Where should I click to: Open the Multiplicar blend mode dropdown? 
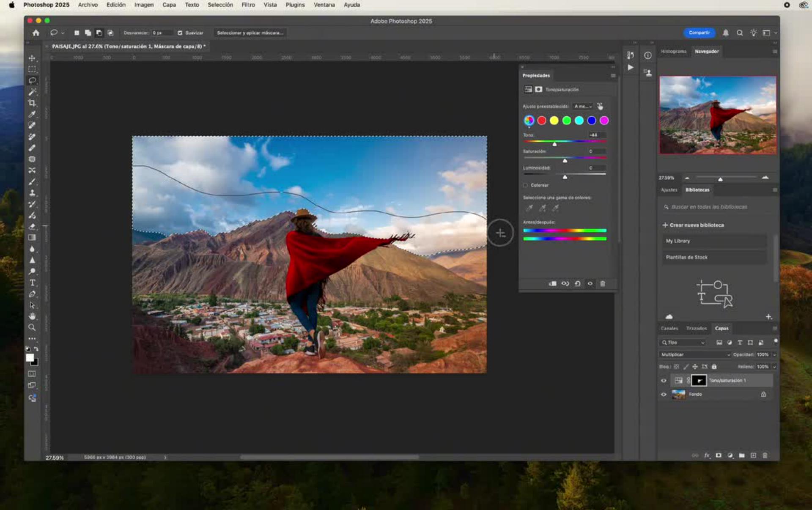click(x=695, y=354)
